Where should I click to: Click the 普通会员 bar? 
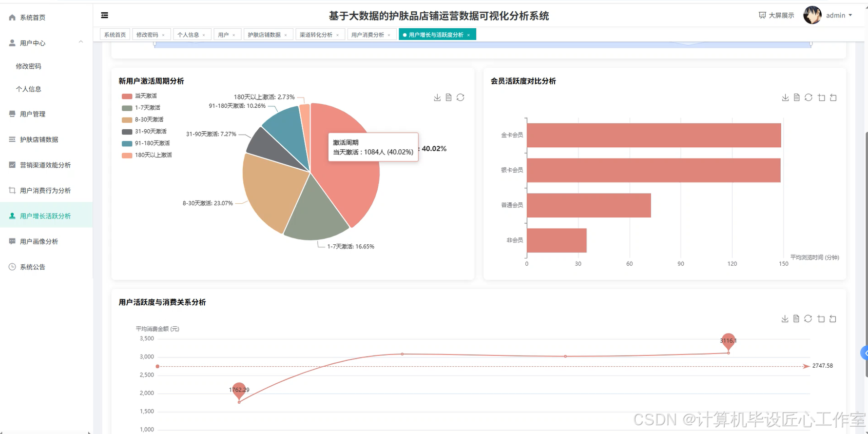coord(589,205)
